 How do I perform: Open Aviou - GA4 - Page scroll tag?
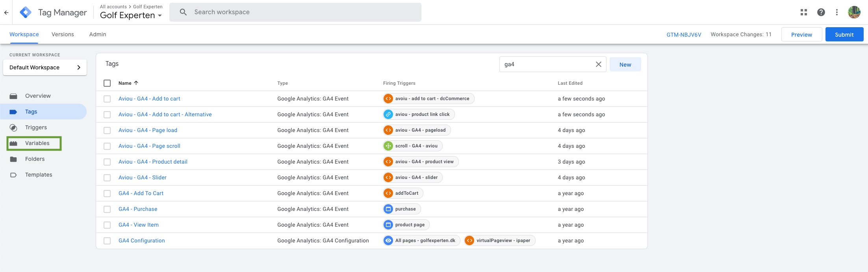click(149, 146)
